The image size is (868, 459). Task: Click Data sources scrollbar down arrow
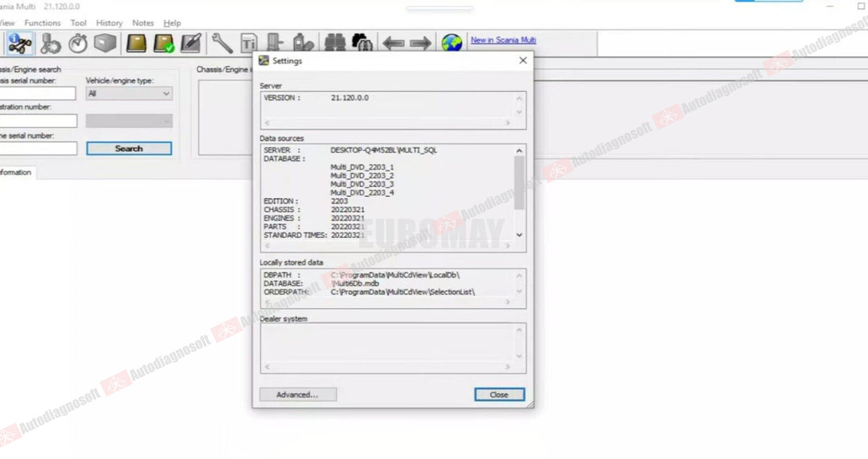[519, 235]
